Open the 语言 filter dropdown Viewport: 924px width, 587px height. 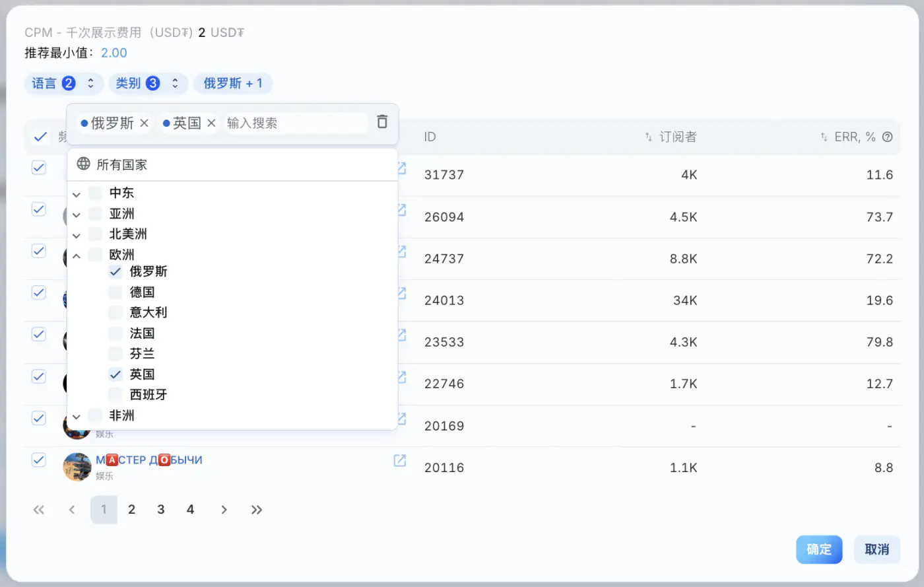(64, 83)
